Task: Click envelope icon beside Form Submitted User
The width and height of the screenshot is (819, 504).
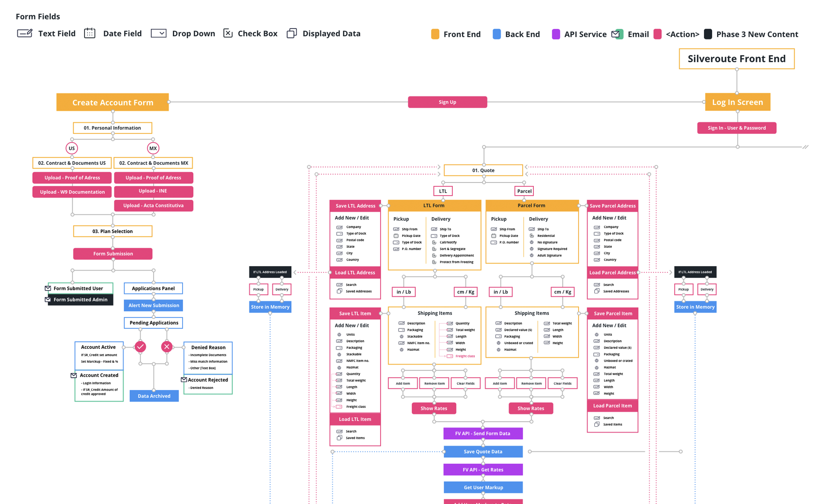Action: [x=48, y=288]
